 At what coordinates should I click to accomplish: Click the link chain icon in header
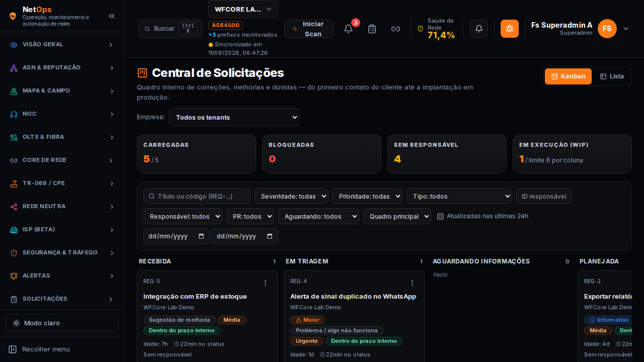(x=396, y=29)
